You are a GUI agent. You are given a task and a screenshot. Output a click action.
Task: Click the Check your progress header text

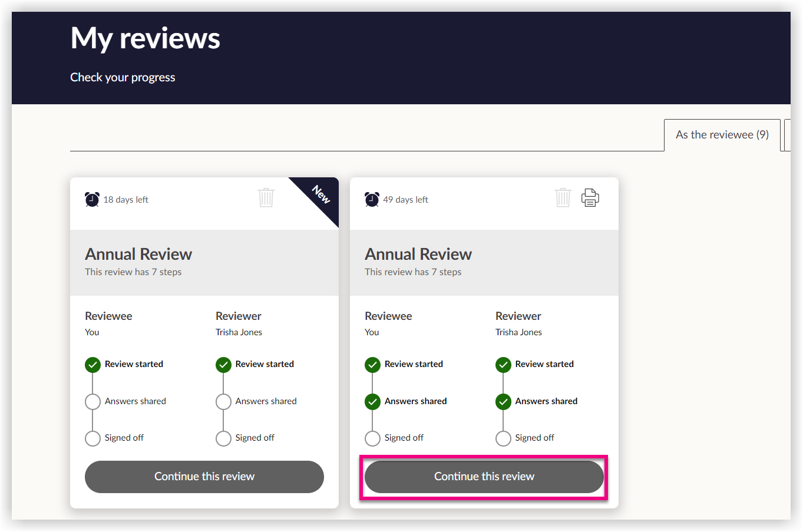pos(123,77)
